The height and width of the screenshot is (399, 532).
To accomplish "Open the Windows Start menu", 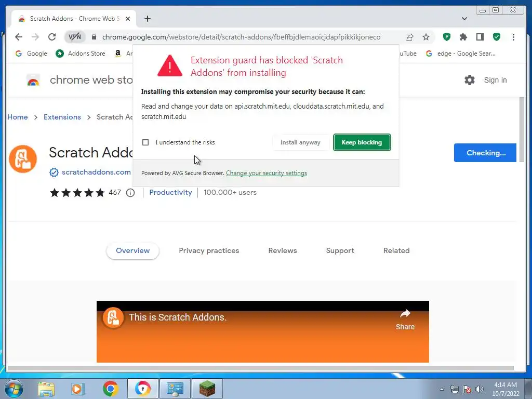I will tap(14, 389).
